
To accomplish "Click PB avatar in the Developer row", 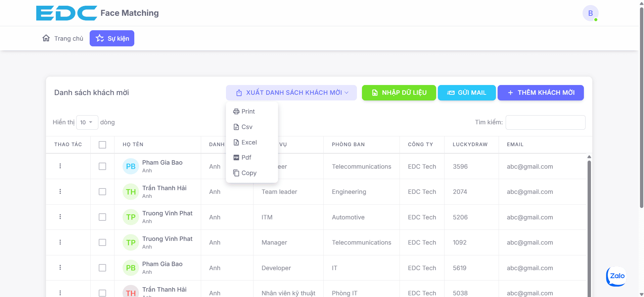I will click(x=131, y=268).
